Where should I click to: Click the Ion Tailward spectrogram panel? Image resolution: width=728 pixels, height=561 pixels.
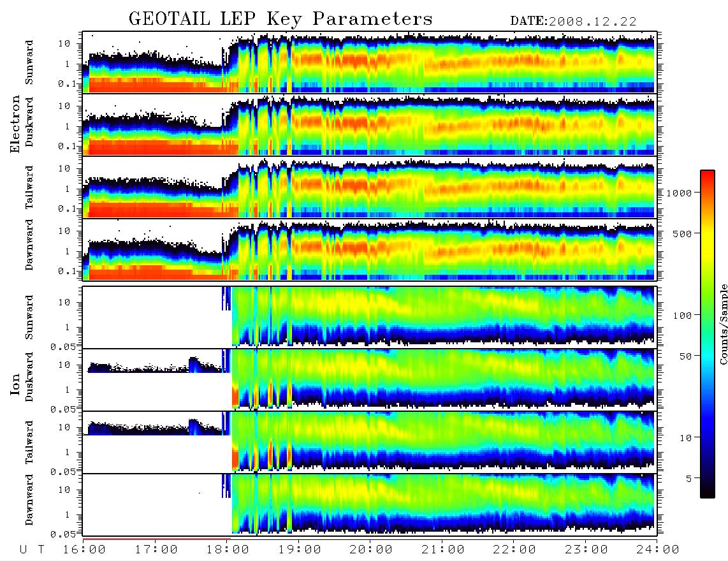[370, 442]
